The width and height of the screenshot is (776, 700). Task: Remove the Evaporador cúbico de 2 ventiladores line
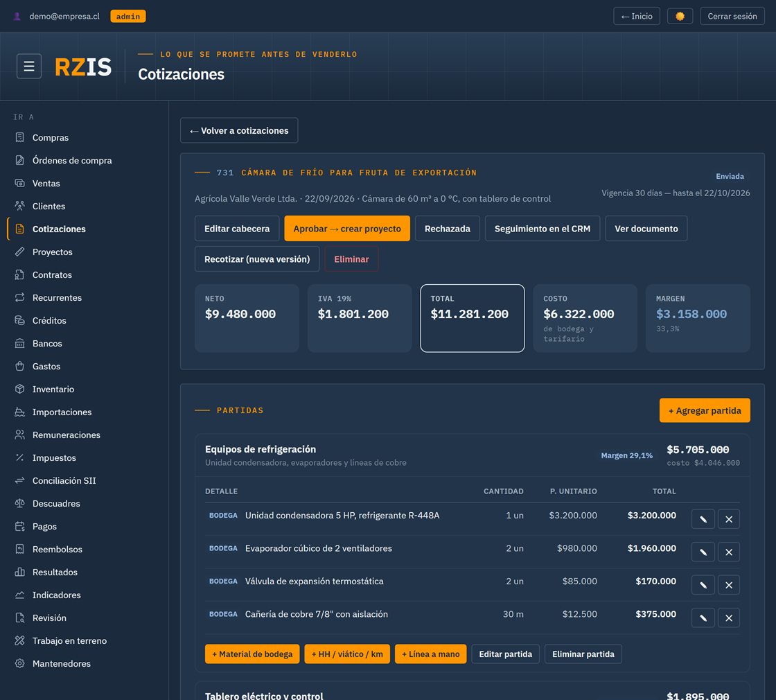[728, 552]
